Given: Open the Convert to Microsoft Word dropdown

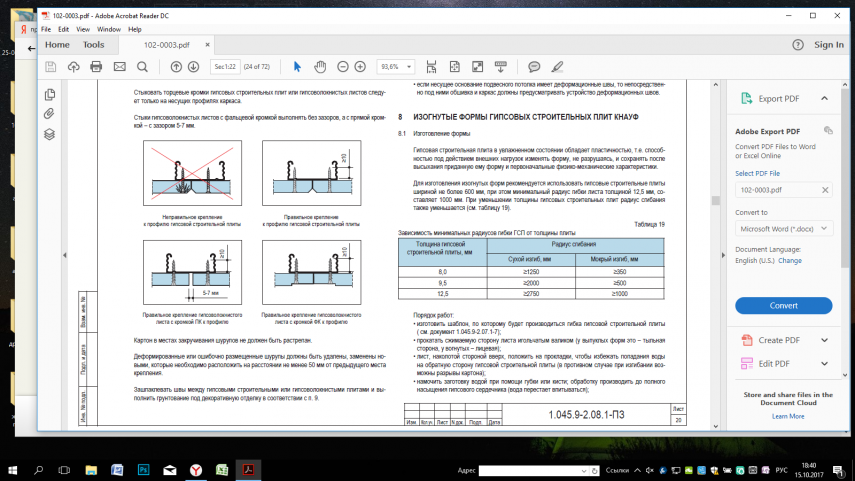Looking at the screenshot, I should click(783, 228).
